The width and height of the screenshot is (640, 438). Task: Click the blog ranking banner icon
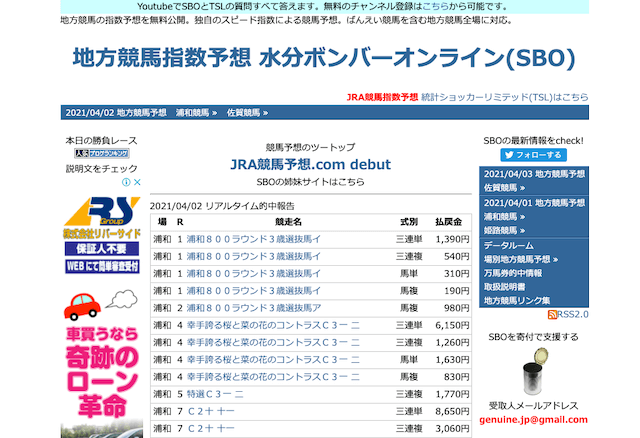[102, 153]
